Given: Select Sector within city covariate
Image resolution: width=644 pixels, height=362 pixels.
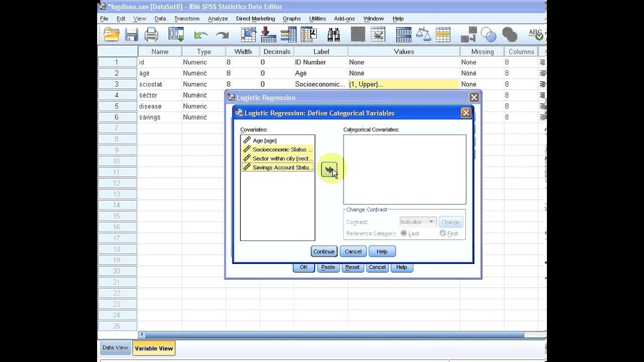Looking at the screenshot, I should 283,158.
